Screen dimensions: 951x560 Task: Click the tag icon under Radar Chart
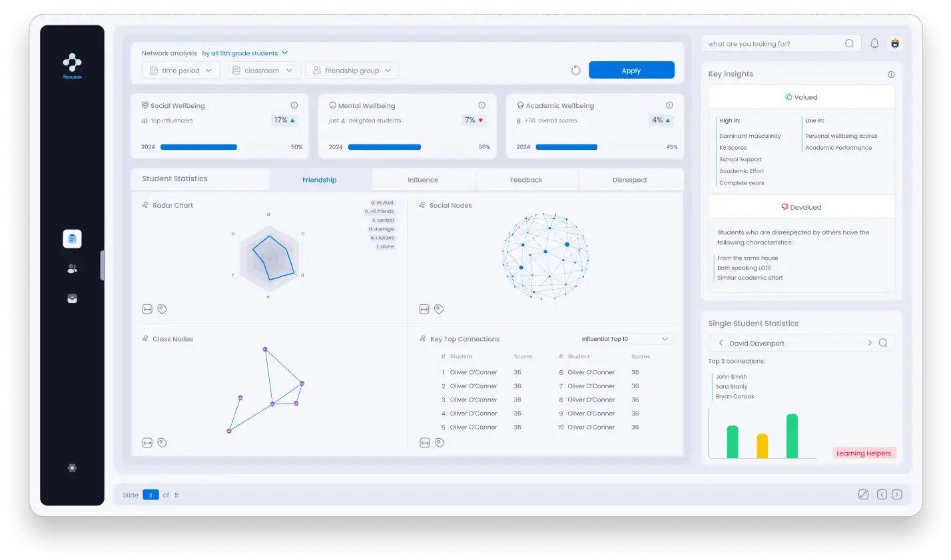click(162, 309)
